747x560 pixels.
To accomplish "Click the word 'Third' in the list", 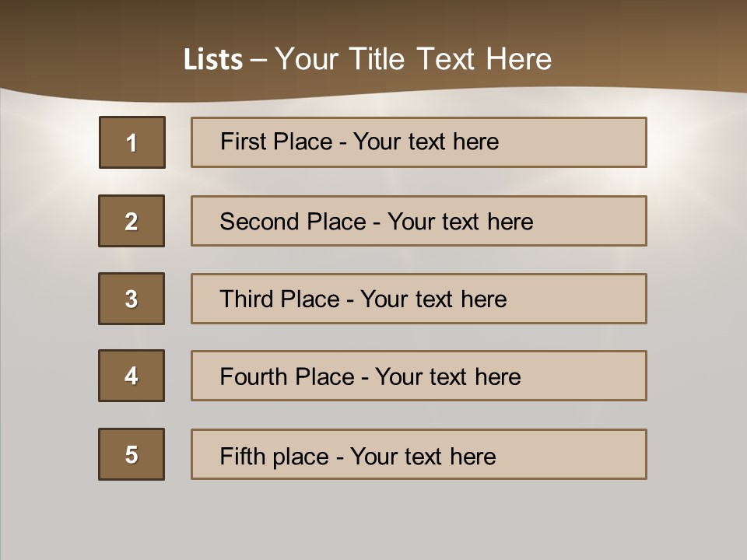I will pyautogui.click(x=247, y=299).
